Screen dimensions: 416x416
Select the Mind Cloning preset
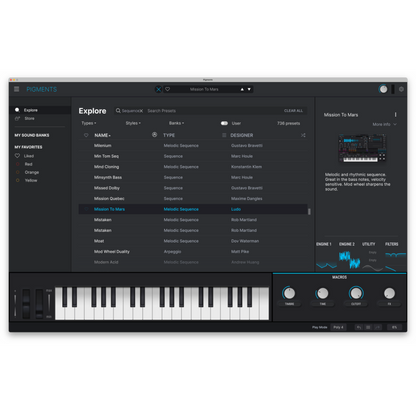(x=193, y=167)
